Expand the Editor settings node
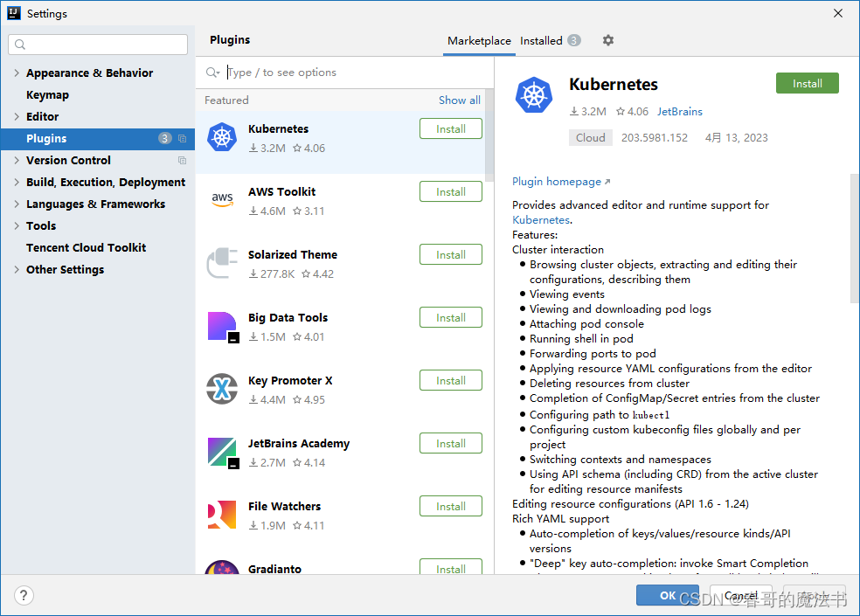 coord(17,116)
